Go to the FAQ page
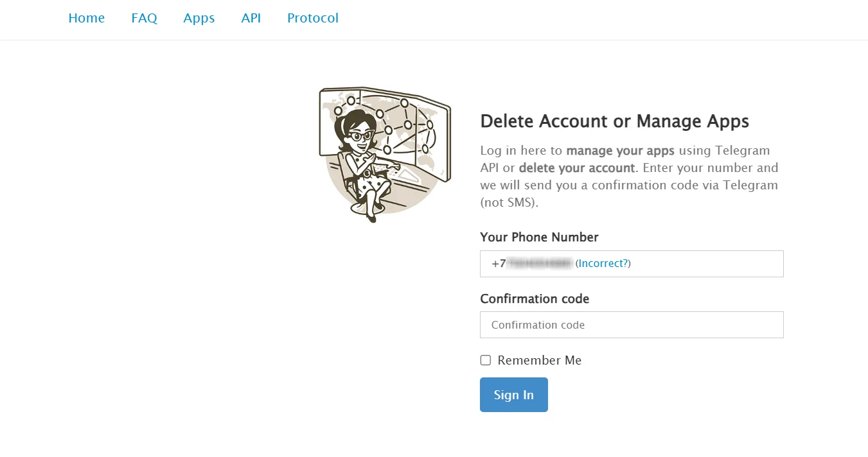This screenshot has height=457, width=868. tap(144, 18)
